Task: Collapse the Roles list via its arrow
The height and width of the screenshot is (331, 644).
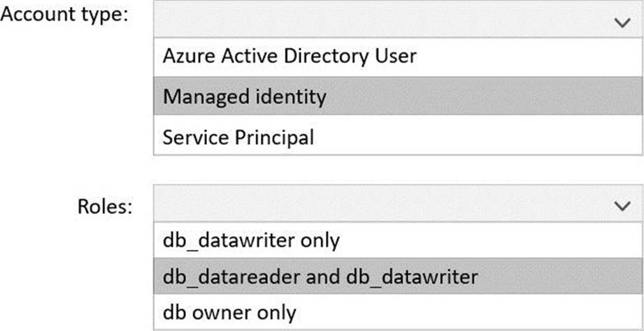Action: (x=622, y=206)
